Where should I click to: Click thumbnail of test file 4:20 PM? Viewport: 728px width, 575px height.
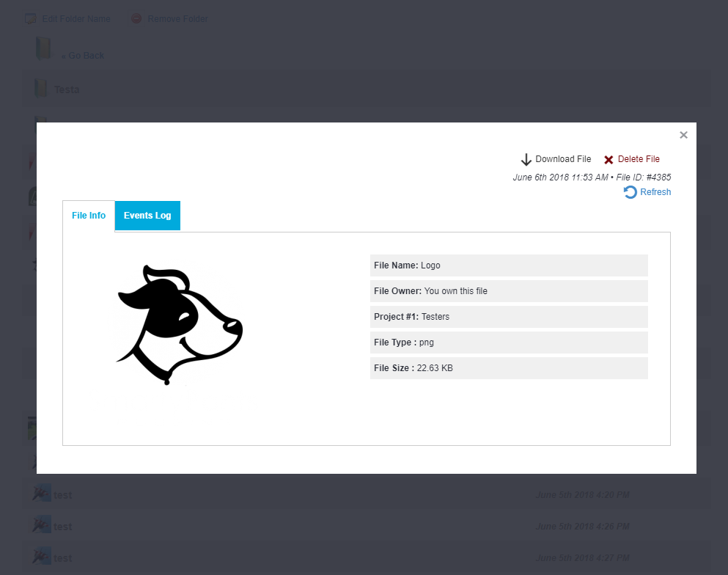[x=42, y=493]
